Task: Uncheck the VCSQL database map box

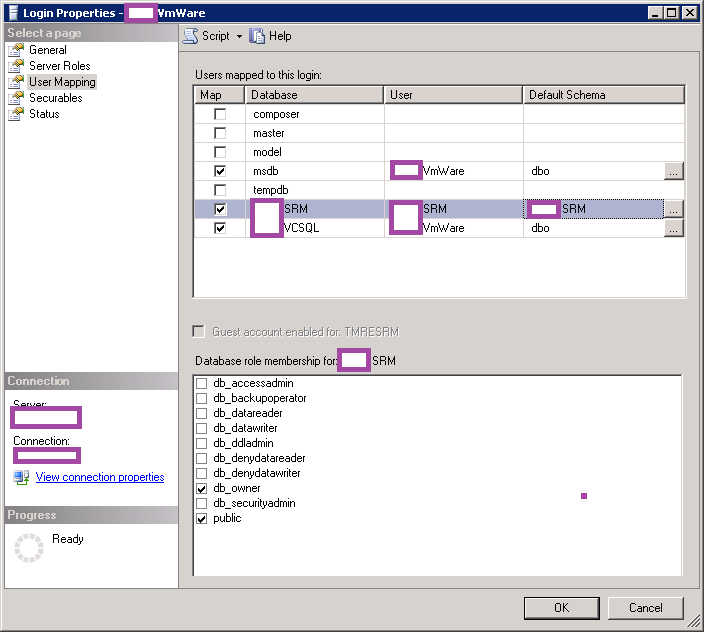Action: [x=220, y=228]
